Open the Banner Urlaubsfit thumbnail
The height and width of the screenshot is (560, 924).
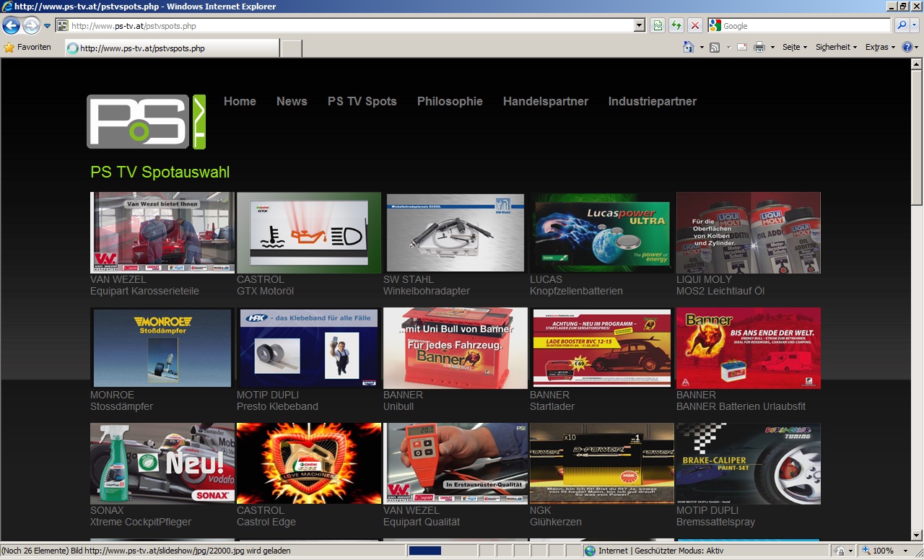pos(749,348)
